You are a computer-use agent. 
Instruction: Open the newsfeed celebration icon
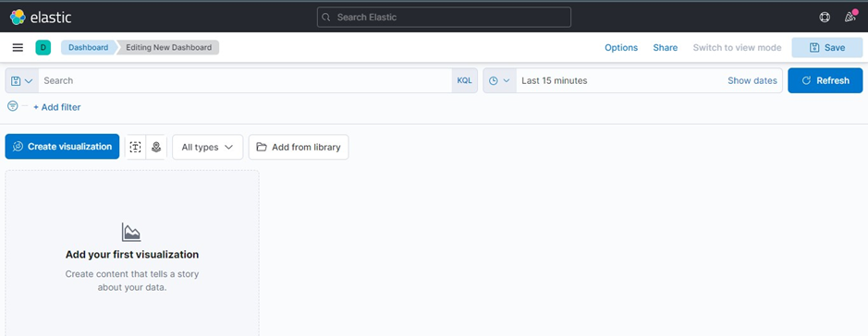[x=850, y=17]
